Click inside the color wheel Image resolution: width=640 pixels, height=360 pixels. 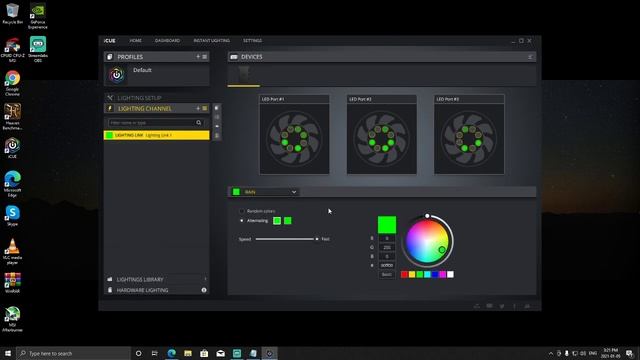[427, 241]
